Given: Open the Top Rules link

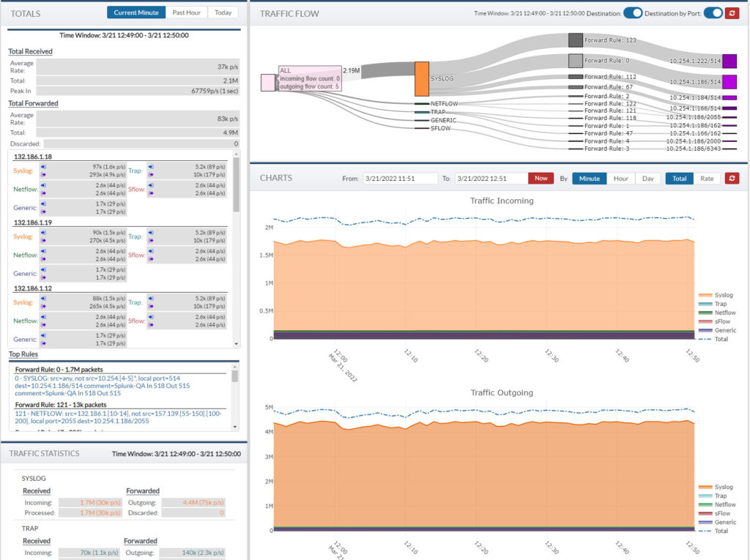Looking at the screenshot, I should pyautogui.click(x=22, y=355).
